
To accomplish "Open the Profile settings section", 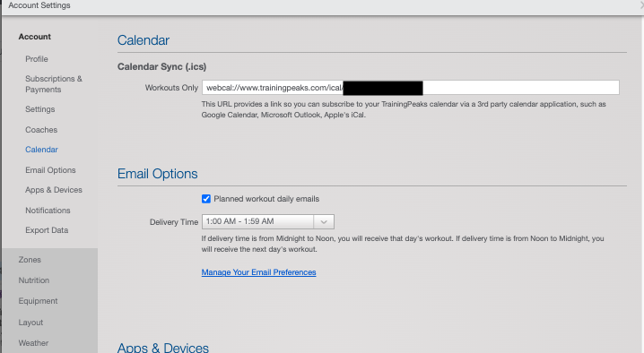I will coord(37,59).
